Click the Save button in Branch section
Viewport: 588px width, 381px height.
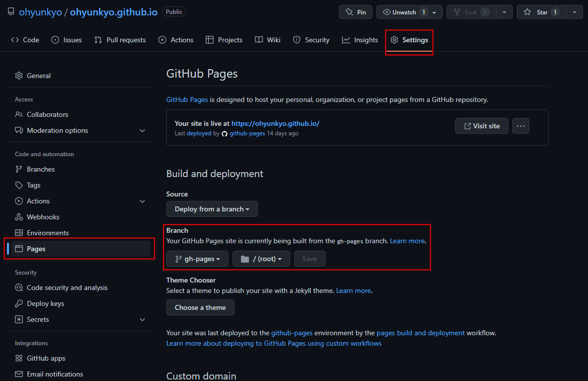[x=310, y=259]
